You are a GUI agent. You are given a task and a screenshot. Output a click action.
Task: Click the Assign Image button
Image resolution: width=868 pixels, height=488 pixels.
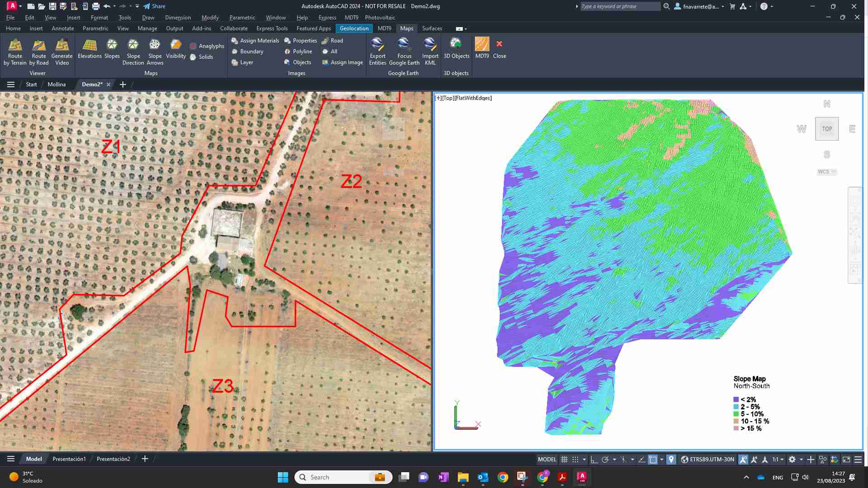(x=343, y=62)
